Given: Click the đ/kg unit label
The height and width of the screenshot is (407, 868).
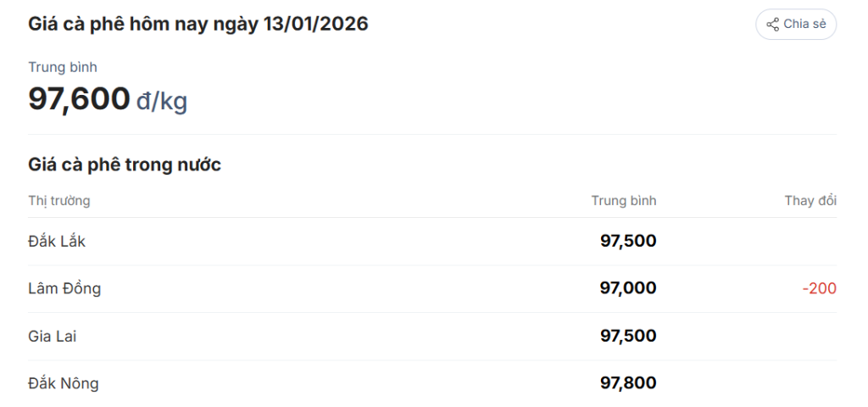Looking at the screenshot, I should pos(162,102).
